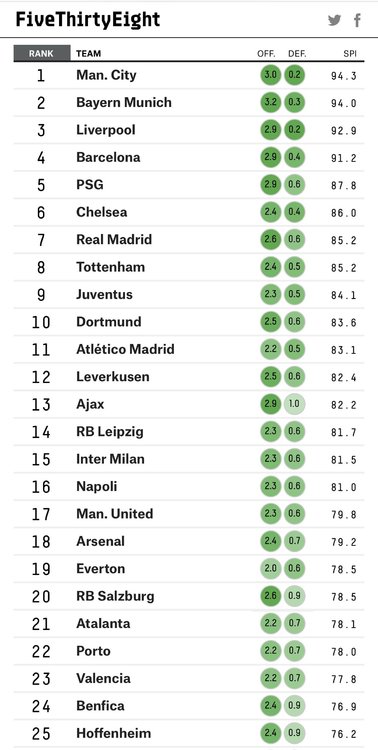Open the RB Salzburg team row
378x750 pixels.
pos(189,596)
